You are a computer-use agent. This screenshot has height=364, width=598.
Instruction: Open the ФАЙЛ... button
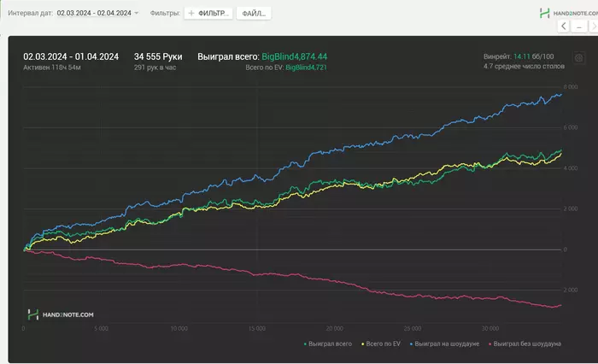tap(254, 14)
